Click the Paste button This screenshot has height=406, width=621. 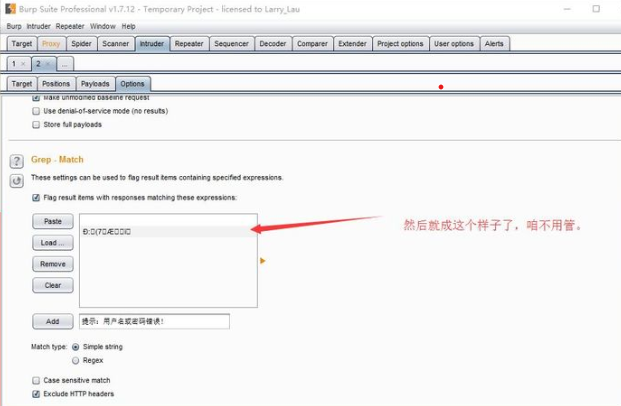[53, 221]
